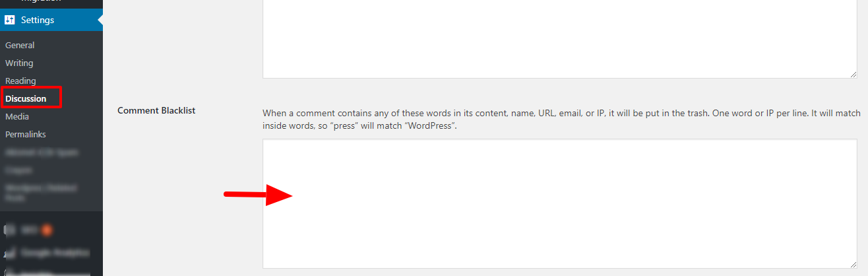Click the SEO menu label

click(28, 230)
